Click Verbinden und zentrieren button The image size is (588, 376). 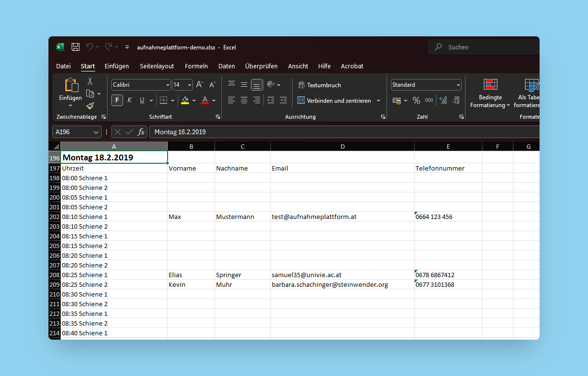pos(334,100)
